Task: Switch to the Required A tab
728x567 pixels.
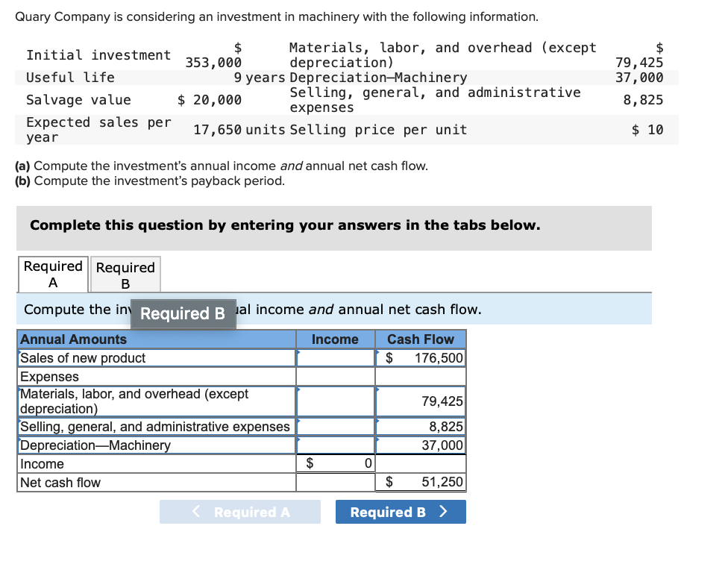Action: [53, 274]
